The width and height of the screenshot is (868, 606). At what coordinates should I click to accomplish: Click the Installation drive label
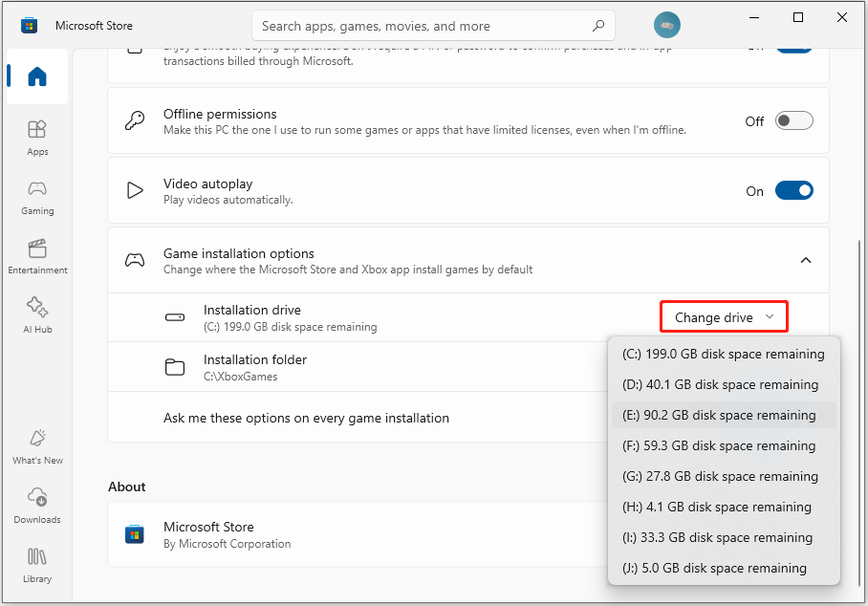tap(251, 310)
